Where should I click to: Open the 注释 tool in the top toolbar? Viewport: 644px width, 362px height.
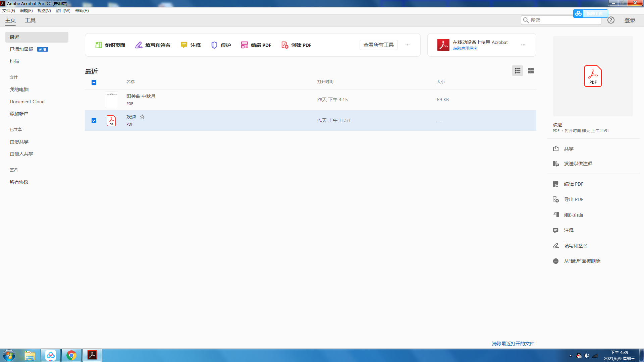[x=191, y=45]
